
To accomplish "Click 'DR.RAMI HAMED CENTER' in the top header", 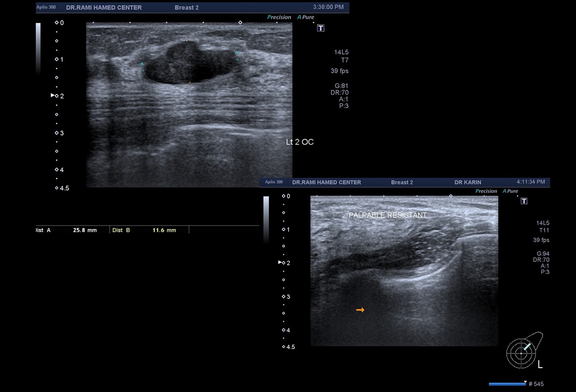I will pyautogui.click(x=104, y=7).
